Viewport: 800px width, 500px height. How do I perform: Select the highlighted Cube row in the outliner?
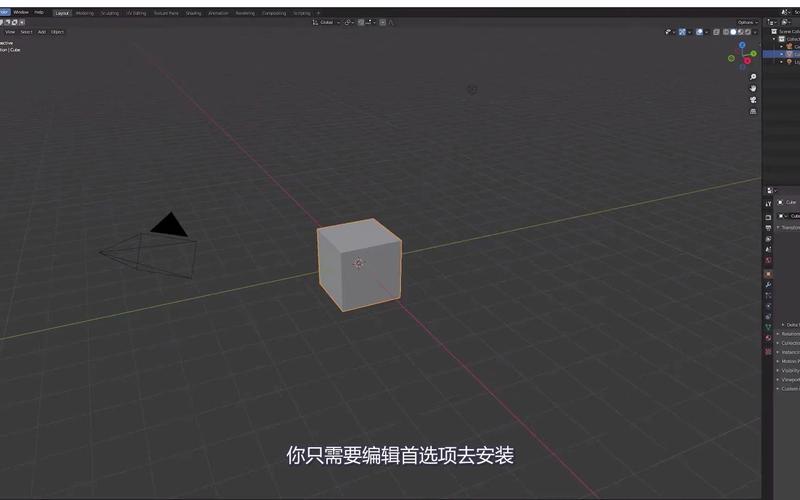(x=782, y=54)
